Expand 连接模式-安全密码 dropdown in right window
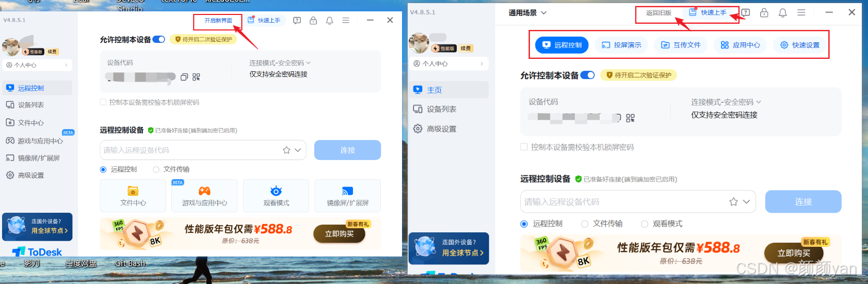This screenshot has width=868, height=284. coord(726,102)
